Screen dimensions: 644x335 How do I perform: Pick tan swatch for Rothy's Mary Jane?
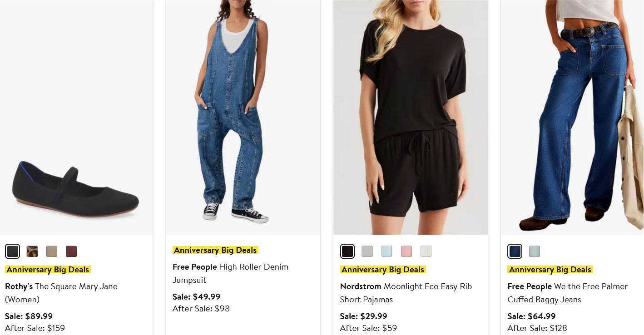(x=52, y=251)
